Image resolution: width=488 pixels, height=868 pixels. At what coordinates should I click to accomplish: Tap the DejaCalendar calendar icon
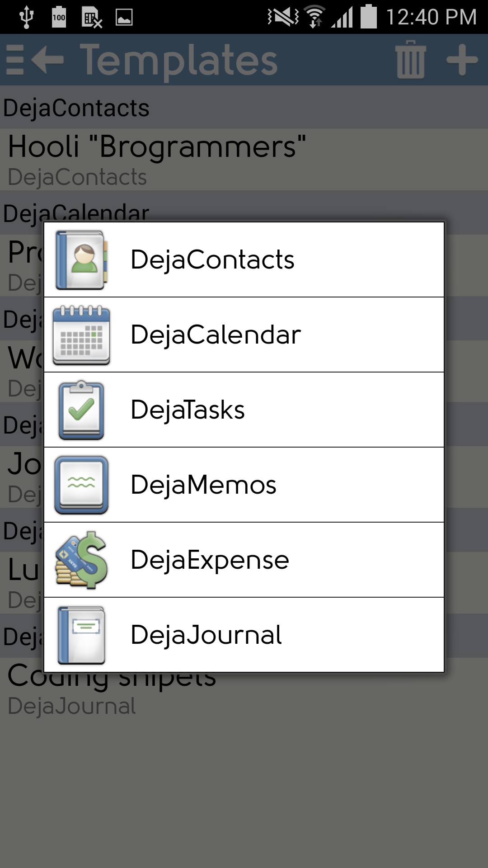(81, 335)
